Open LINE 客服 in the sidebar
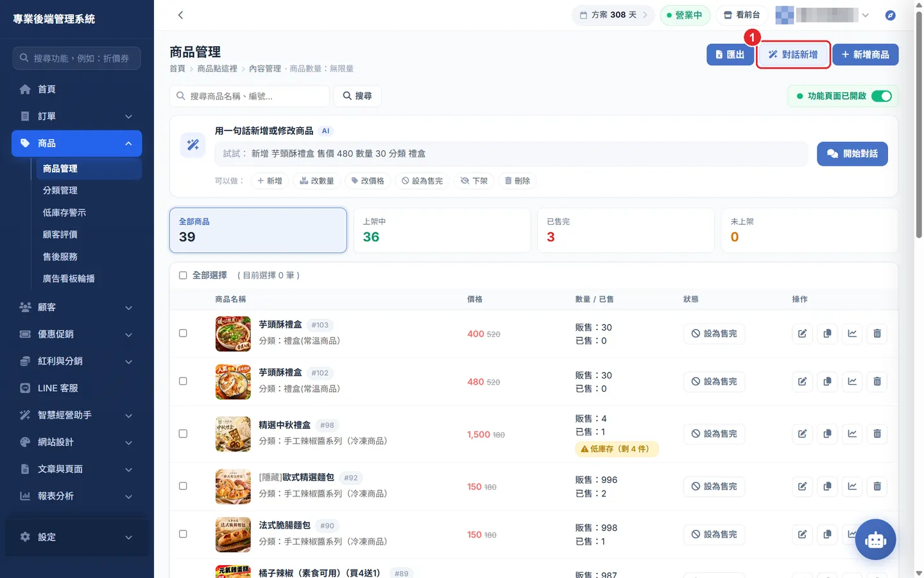 tap(77, 388)
